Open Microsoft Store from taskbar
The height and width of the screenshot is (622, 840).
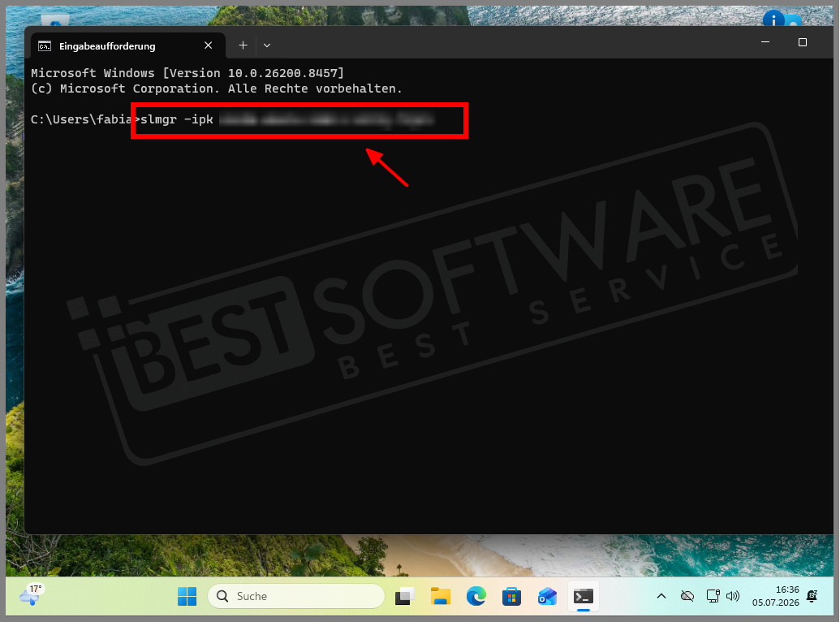pyautogui.click(x=511, y=596)
